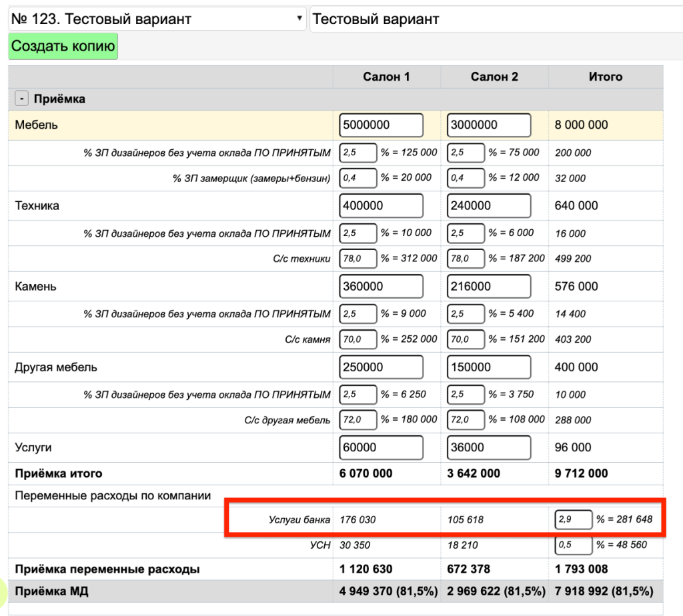Change С/с техники percent for Салон 1

point(358,258)
